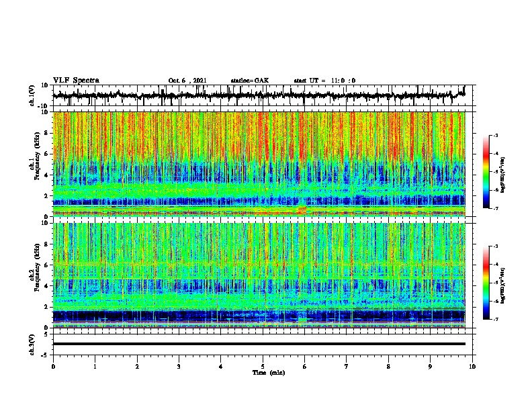Click the "-3" label on the ch.1 color bar
The image size is (532, 411).
[x=495, y=136]
